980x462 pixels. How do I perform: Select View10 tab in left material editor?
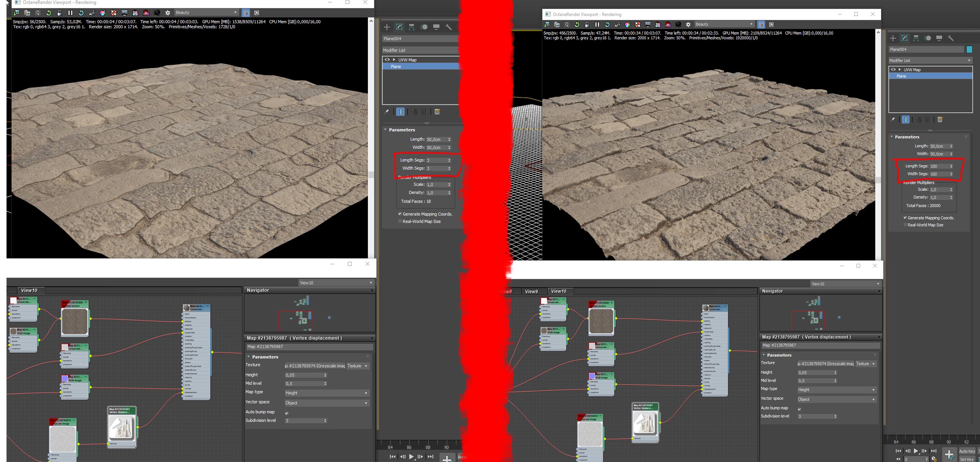tap(29, 290)
